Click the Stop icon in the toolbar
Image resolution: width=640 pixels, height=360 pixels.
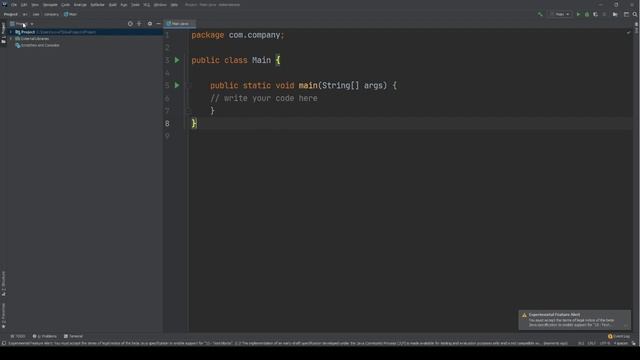click(x=604, y=14)
